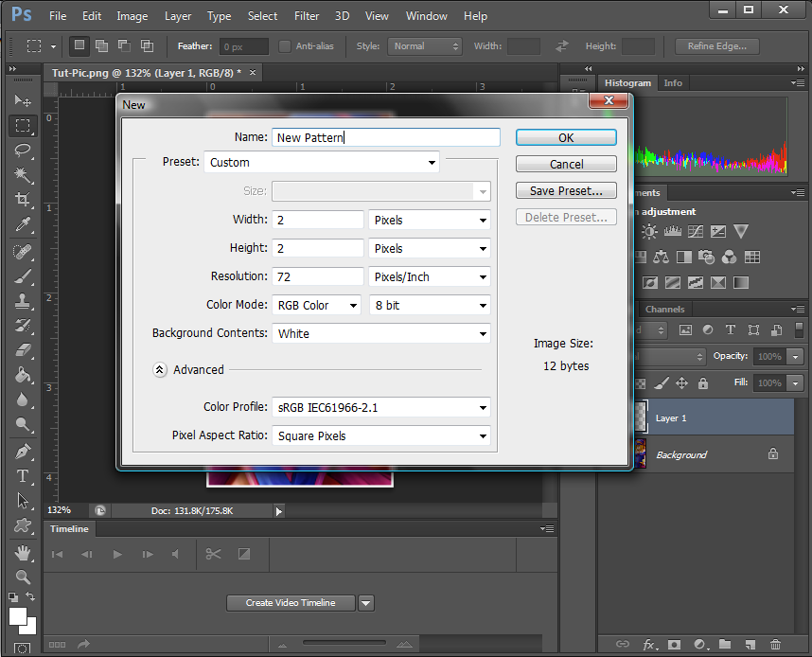Screen dimensions: 812x657
Task: Select the Magic Wand tool
Action: (x=23, y=175)
